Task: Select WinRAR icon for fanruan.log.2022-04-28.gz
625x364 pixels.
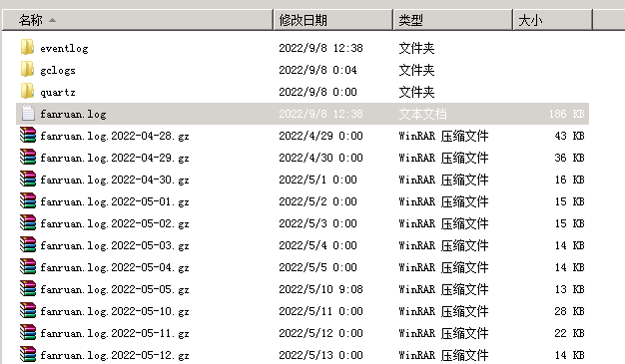Action: (x=28, y=135)
